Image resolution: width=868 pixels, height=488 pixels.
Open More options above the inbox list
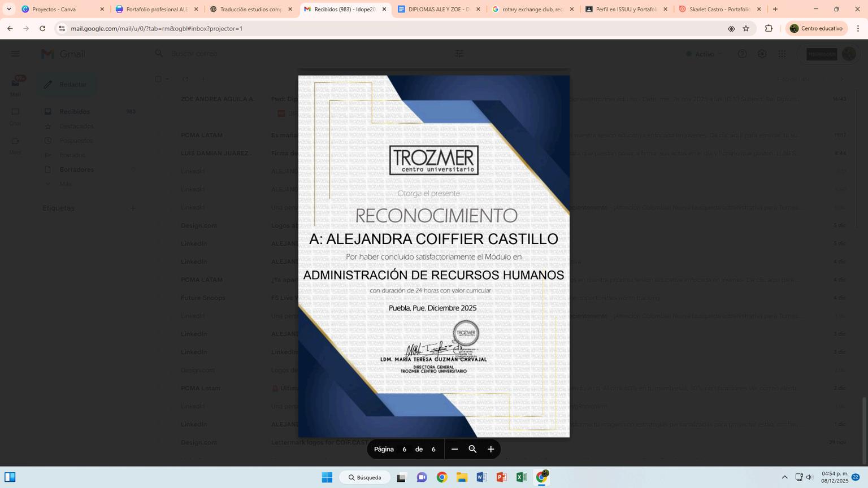pos(203,79)
